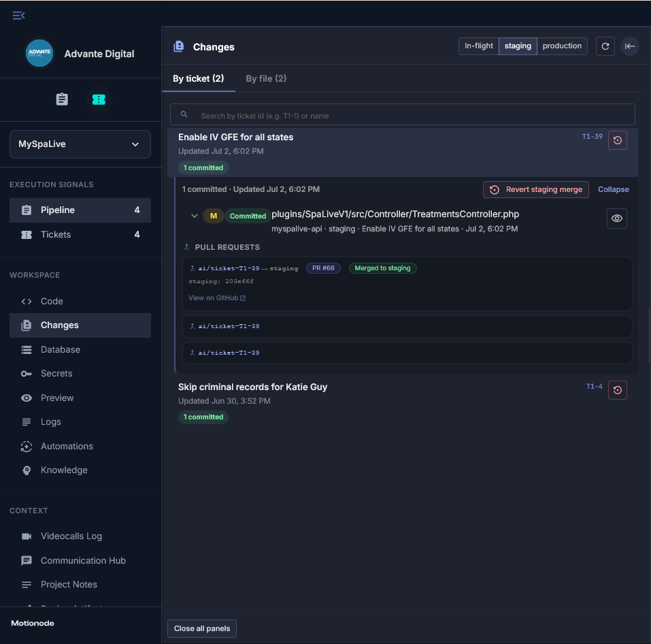Switch to the production filter
The width and height of the screenshot is (651, 644).
coord(562,46)
